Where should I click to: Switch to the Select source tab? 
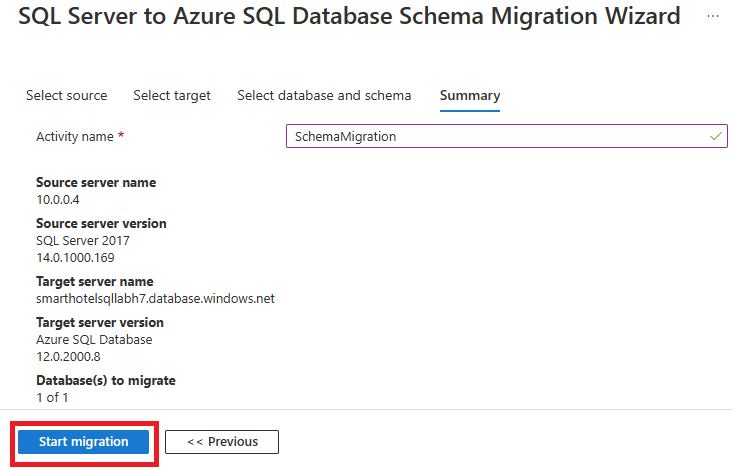click(x=67, y=96)
